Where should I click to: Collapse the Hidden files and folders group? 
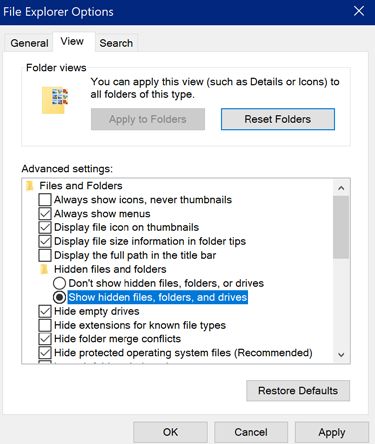(110, 269)
